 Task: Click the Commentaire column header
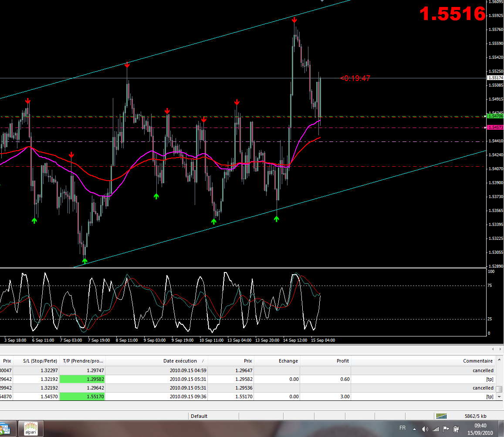(477, 361)
